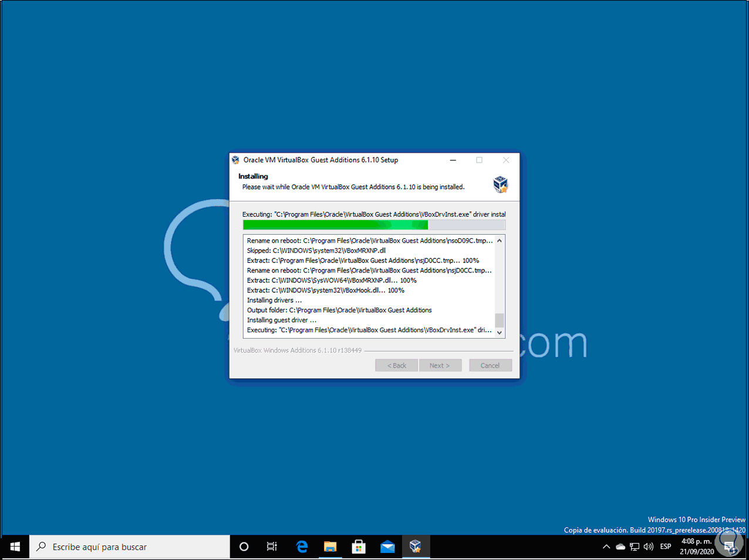Open Task View from the taskbar
Image resolution: width=749 pixels, height=560 pixels.
(272, 546)
